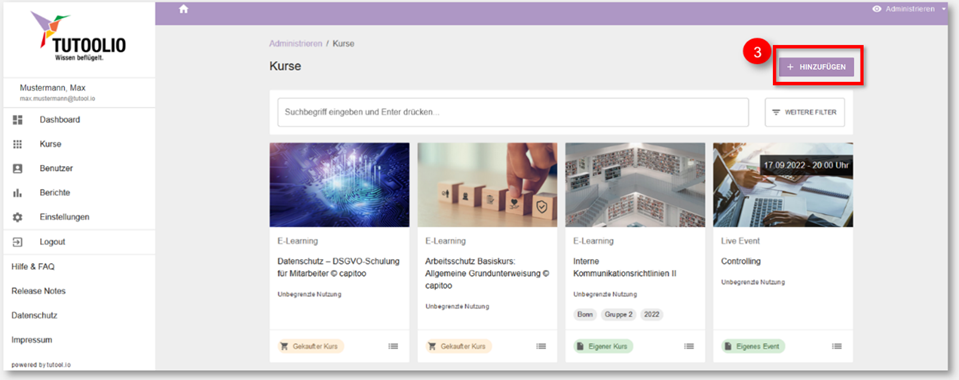Add a course with the Hinzufügen button
959x380 pixels.
[x=816, y=67]
